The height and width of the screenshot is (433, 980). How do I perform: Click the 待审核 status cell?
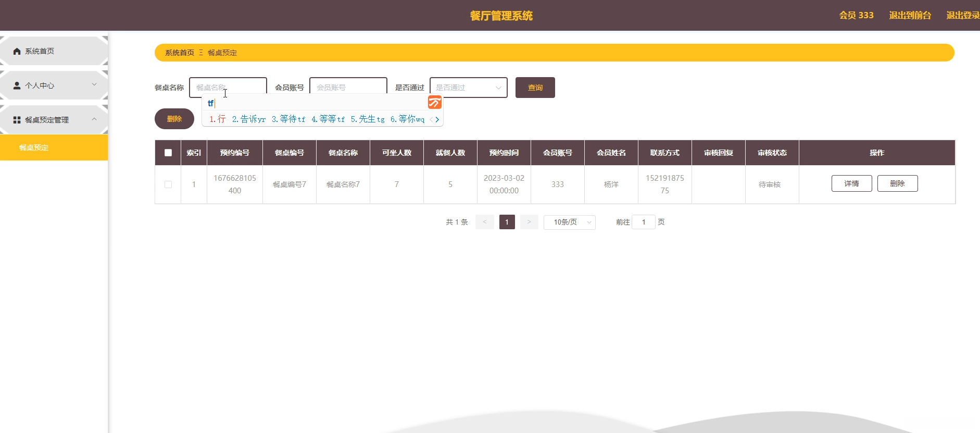coord(772,184)
